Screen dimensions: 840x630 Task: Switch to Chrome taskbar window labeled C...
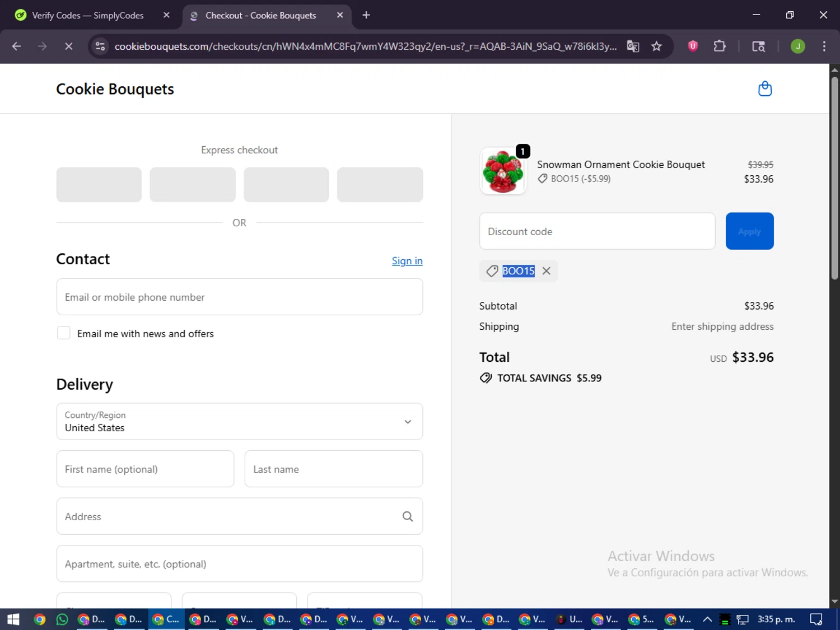[166, 619]
